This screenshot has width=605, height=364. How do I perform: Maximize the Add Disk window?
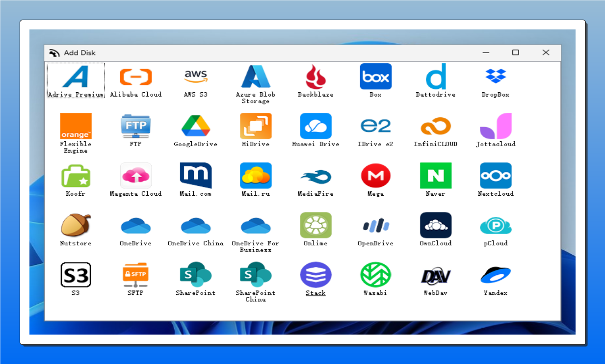515,52
